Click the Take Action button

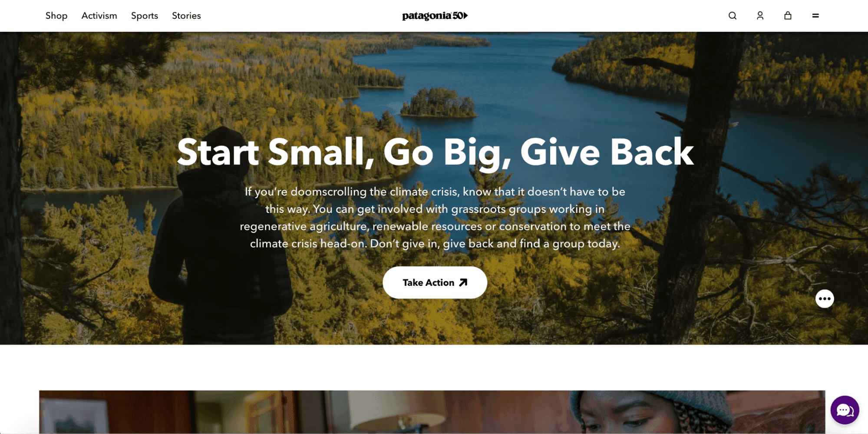point(435,282)
